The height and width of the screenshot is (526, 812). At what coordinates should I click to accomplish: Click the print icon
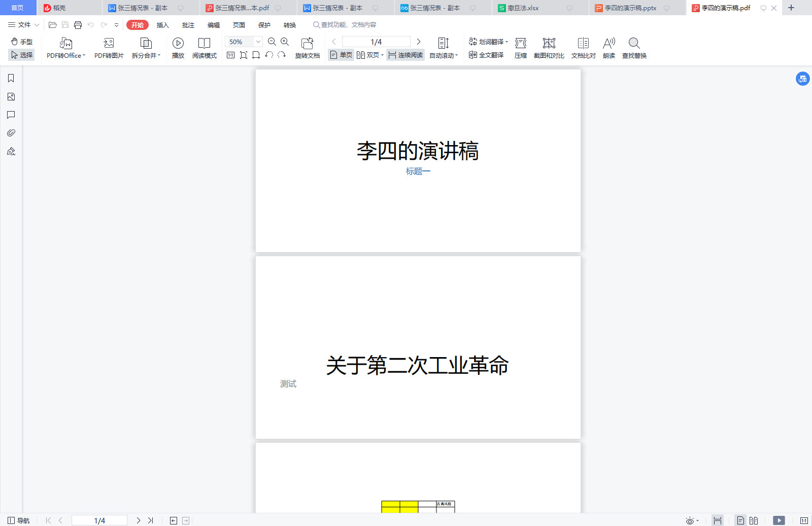[x=78, y=25]
